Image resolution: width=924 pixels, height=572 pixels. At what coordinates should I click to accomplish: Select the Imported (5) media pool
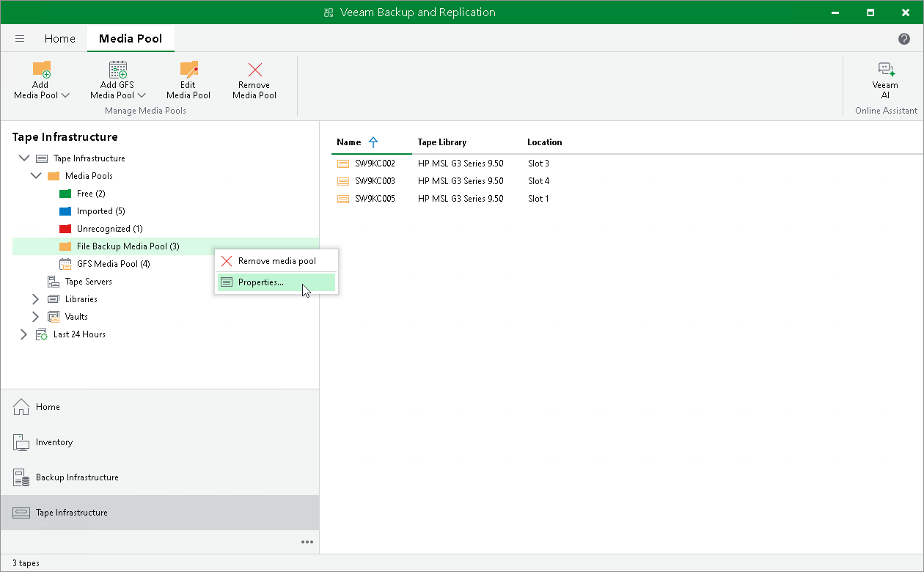click(x=100, y=211)
